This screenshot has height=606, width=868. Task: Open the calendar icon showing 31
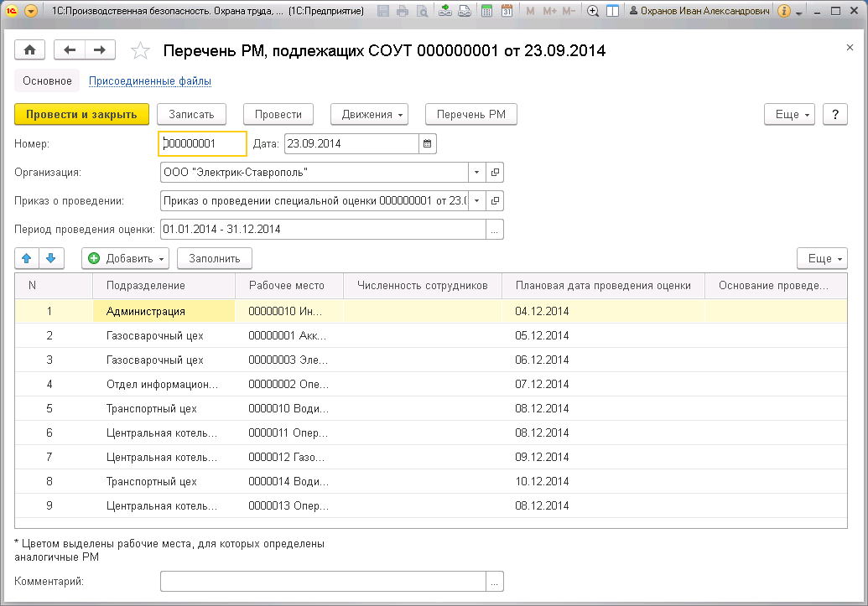coord(507,11)
